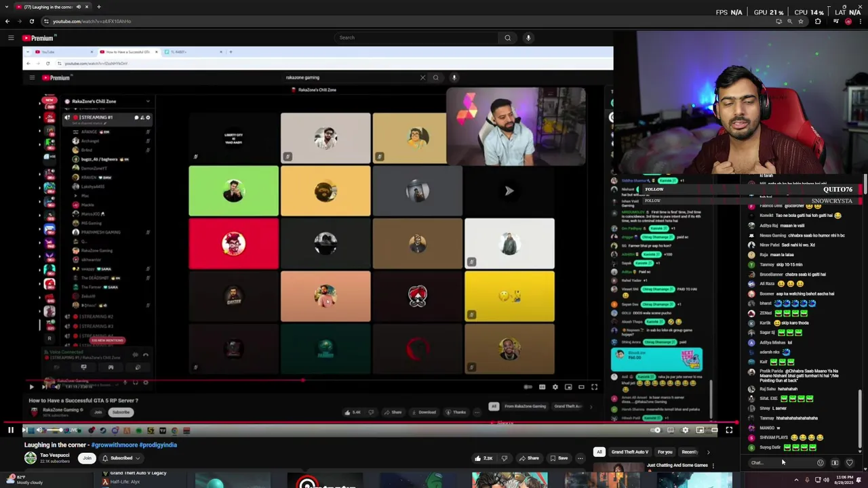Screen dimensions: 868x488
Task: Seek on the main video red progress bar
Action: point(370,423)
